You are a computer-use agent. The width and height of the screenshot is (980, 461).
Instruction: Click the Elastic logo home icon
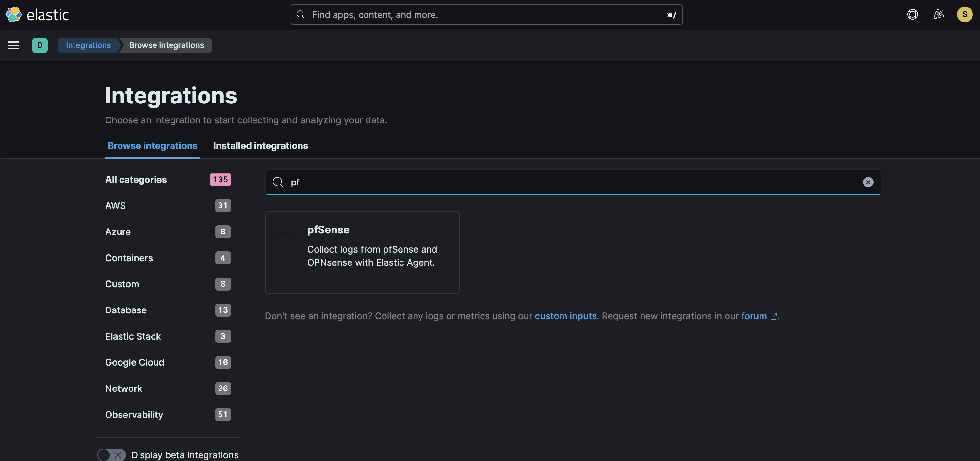(x=14, y=14)
